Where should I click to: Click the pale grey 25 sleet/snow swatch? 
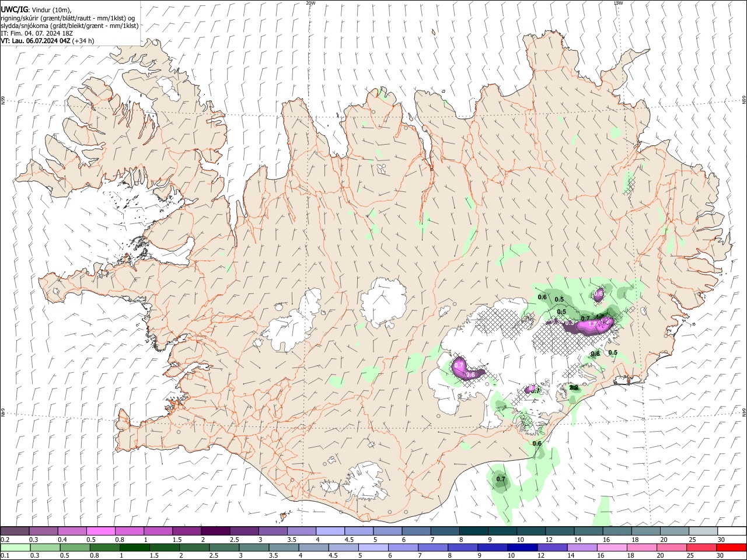[703, 531]
